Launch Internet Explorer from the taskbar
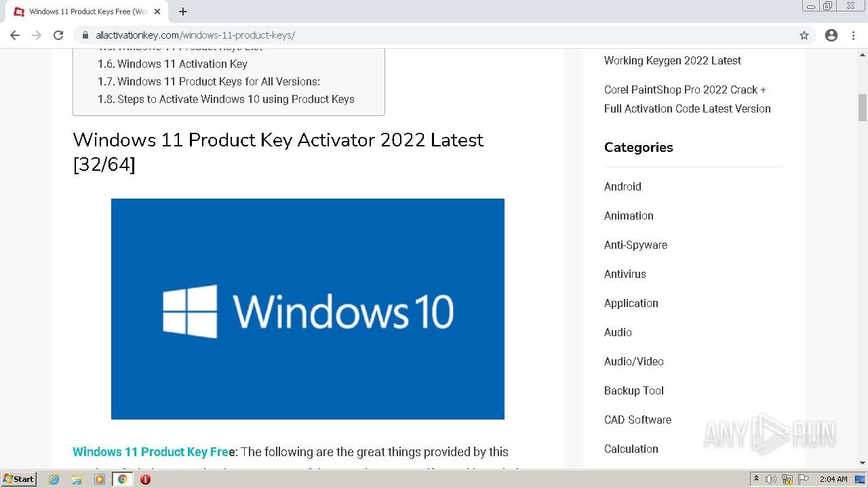This screenshot has height=488, width=868. [54, 479]
